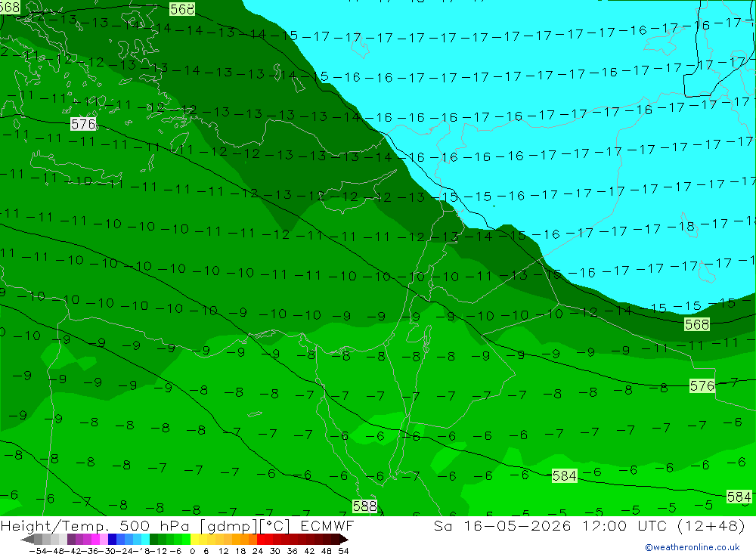Click the 'Height/Temp. 500 hPa' title text
The width and height of the screenshot is (756, 554).
pos(97,525)
